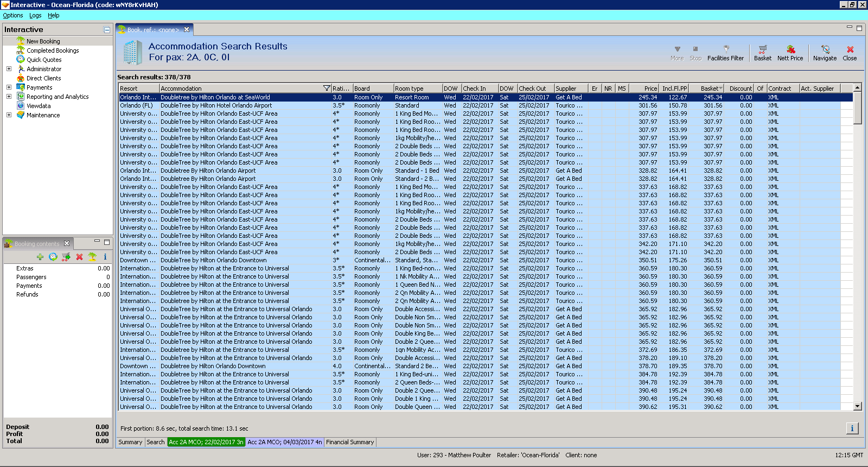
Task: Click the red X icon in Booking contents toolbar
Action: (79, 257)
